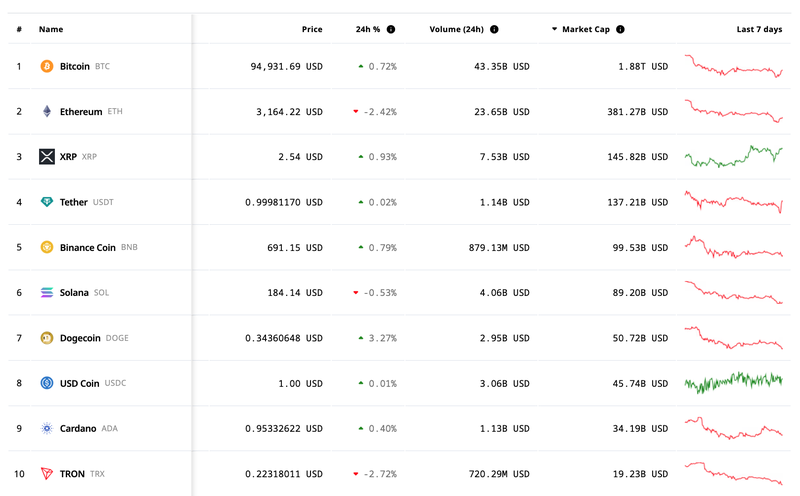The height and width of the screenshot is (496, 800).
Task: Sort by the # rank column header
Action: pyautogui.click(x=19, y=29)
